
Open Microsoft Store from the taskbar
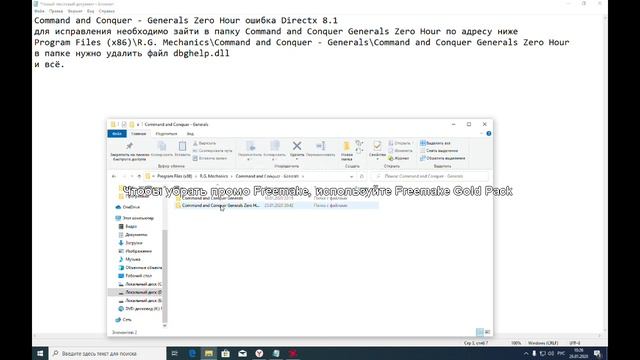225,353
